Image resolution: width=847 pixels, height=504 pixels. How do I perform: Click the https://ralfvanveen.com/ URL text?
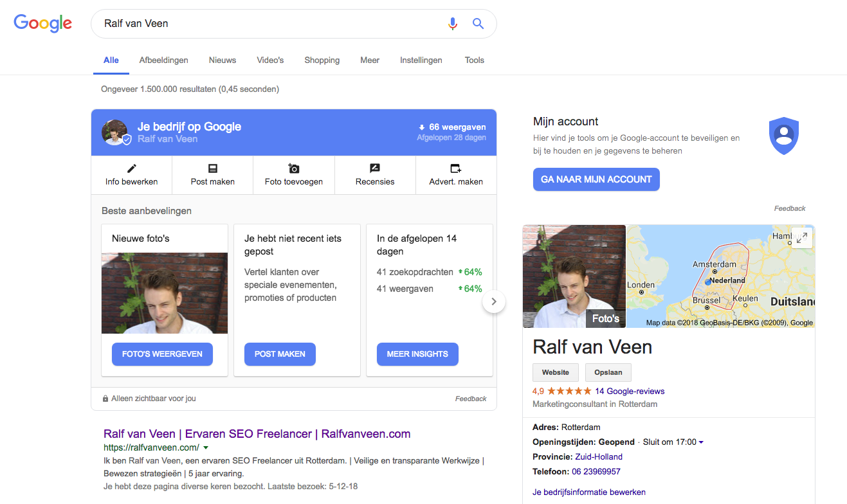(151, 447)
